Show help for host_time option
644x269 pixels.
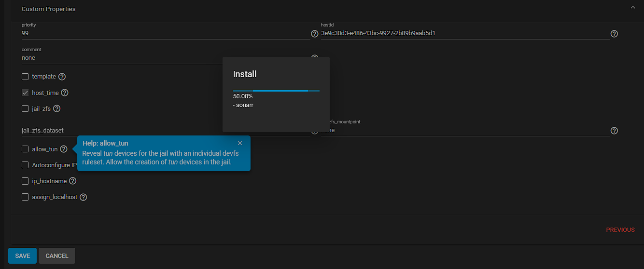click(x=64, y=93)
